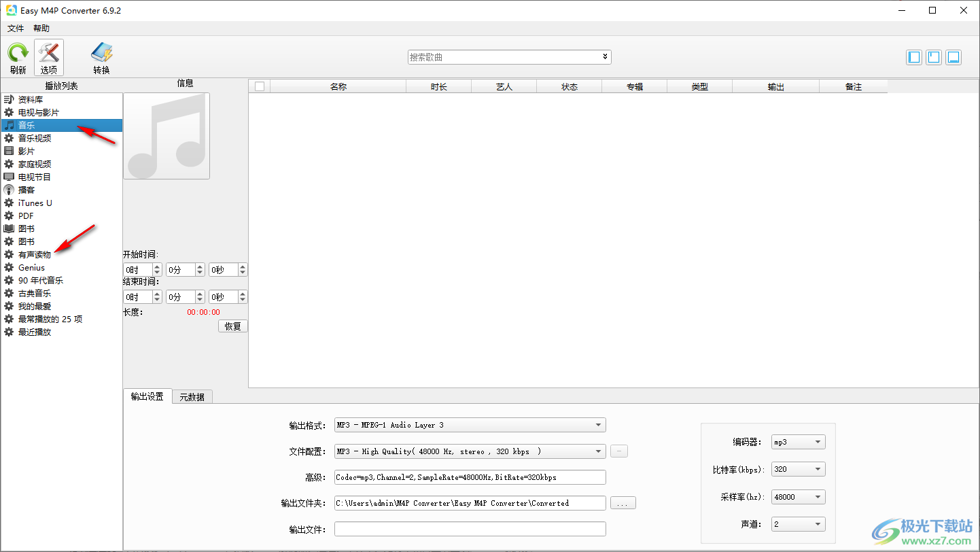Click gear icon next to PDF

pos(9,215)
